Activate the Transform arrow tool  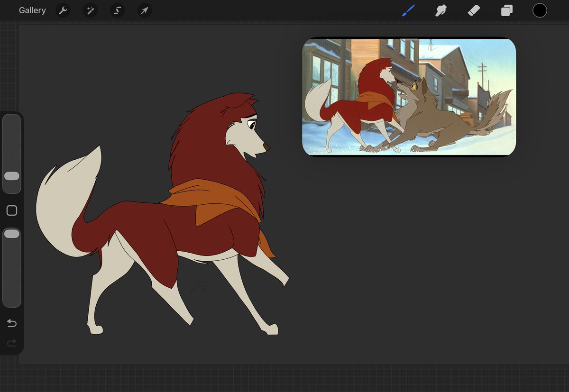pos(145,10)
